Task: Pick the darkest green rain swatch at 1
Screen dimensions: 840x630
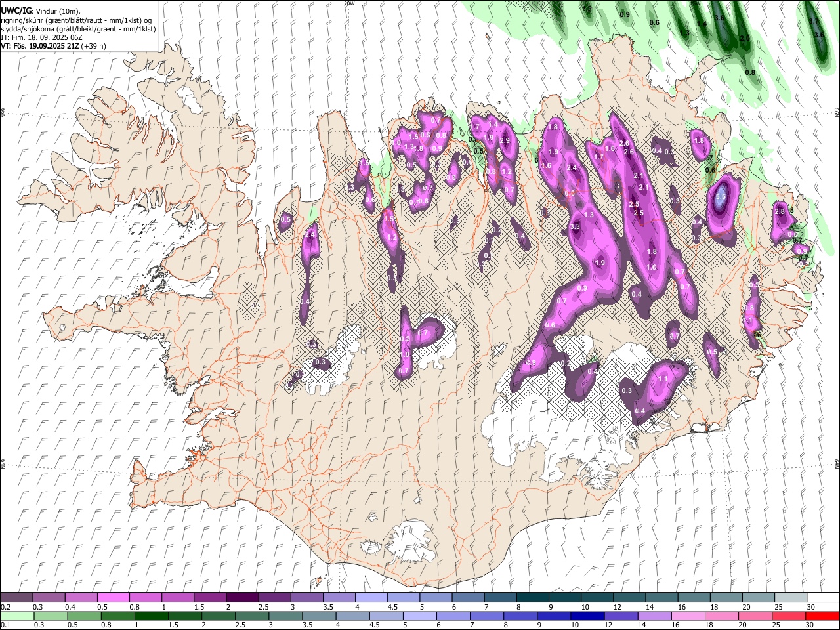Action: click(151, 616)
